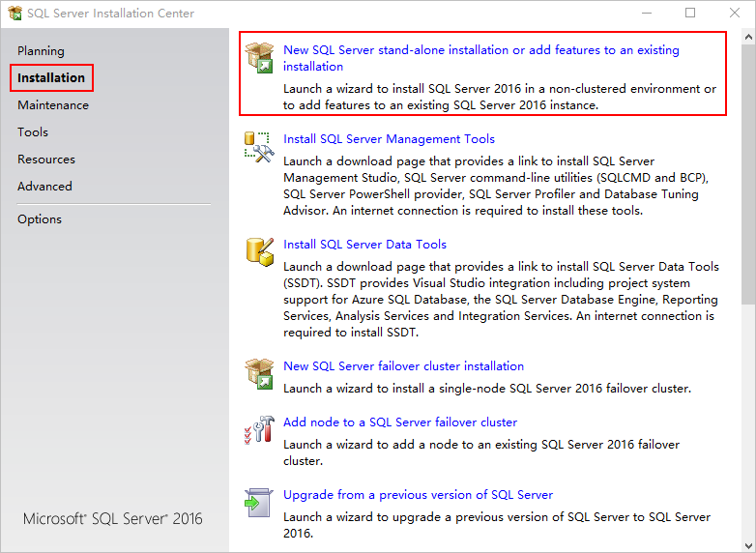The width and height of the screenshot is (756, 553).
Task: Start New SQL Server failover cluster installation
Action: 403,366
